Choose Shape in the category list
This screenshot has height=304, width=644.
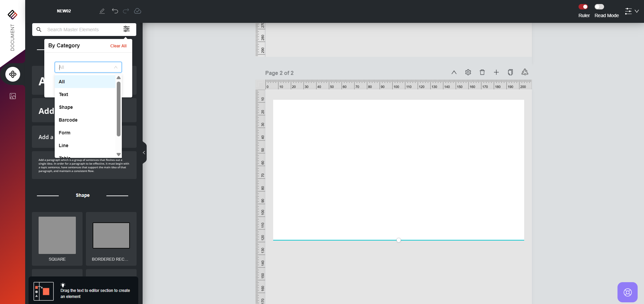point(66,107)
